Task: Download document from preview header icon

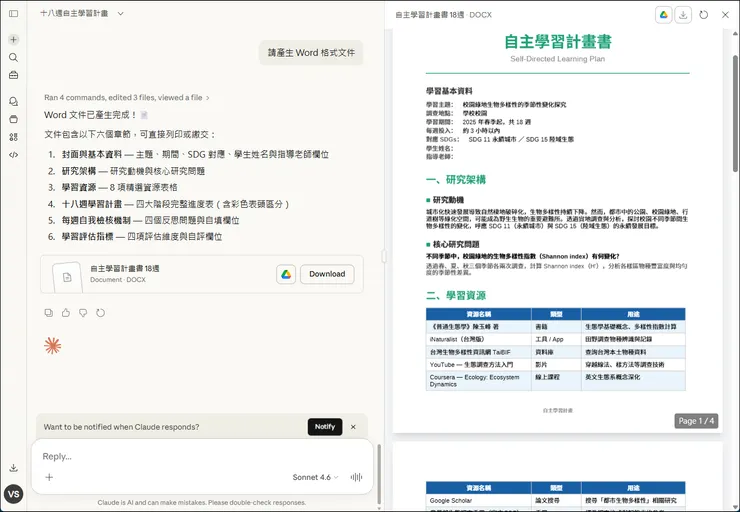Action: click(x=683, y=15)
